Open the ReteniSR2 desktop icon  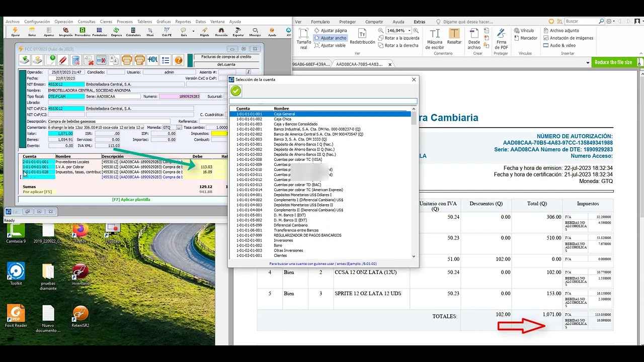(x=80, y=317)
